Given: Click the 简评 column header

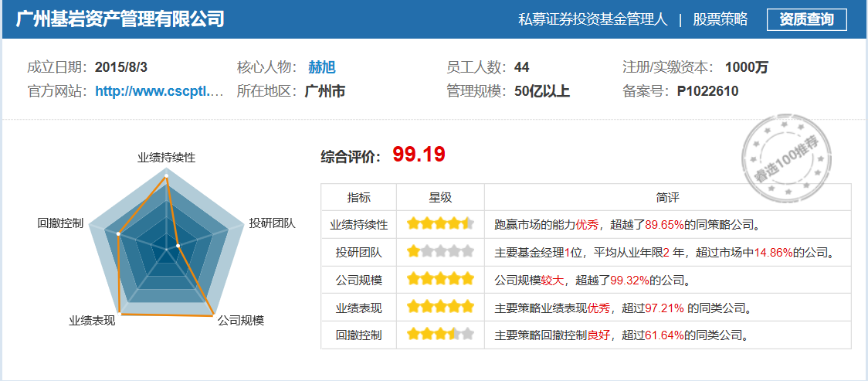Looking at the screenshot, I should tap(668, 198).
